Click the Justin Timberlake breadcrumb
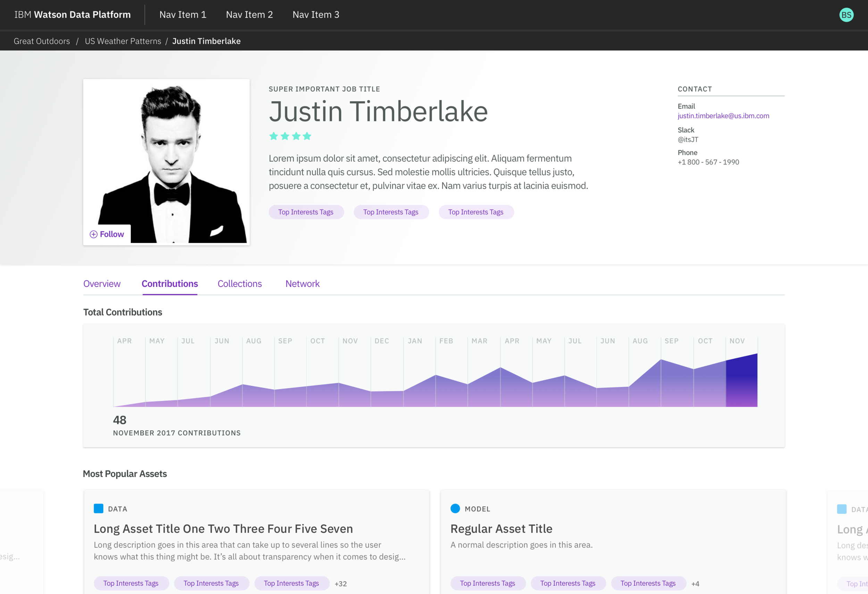The image size is (868, 594). (206, 41)
